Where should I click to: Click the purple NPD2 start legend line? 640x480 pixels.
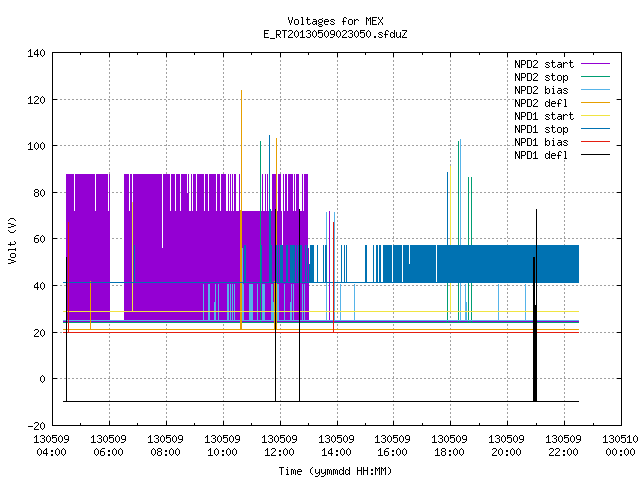596,64
